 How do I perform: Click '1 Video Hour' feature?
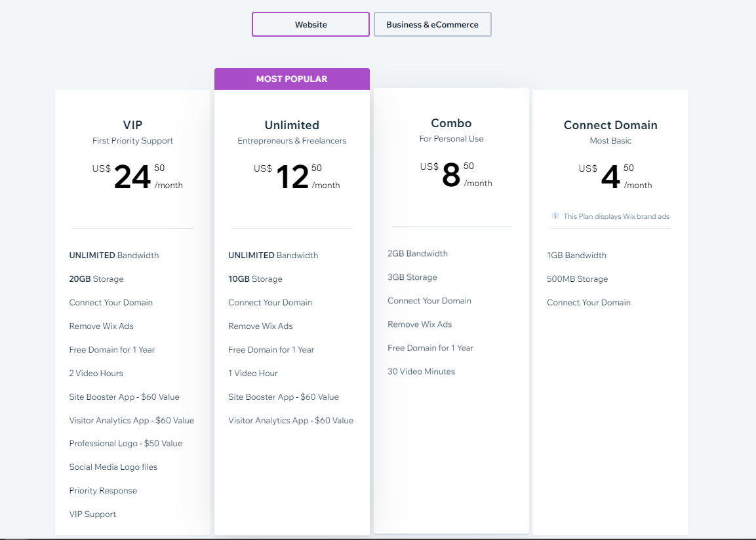click(x=252, y=374)
